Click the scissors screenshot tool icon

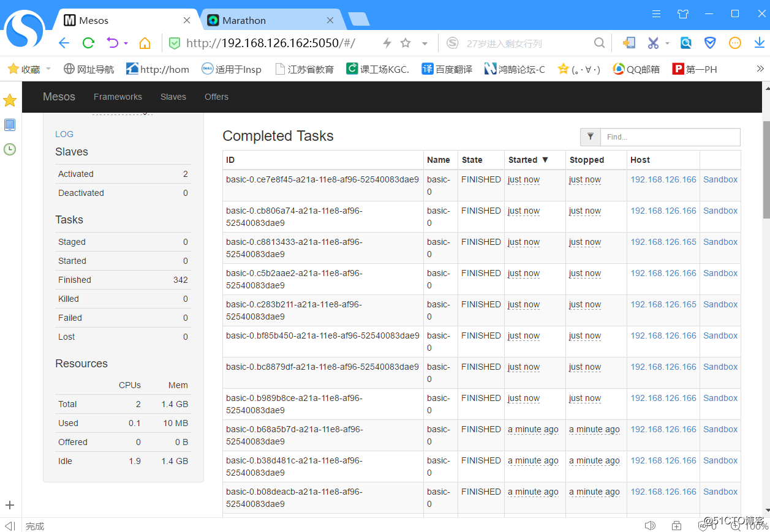[653, 43]
